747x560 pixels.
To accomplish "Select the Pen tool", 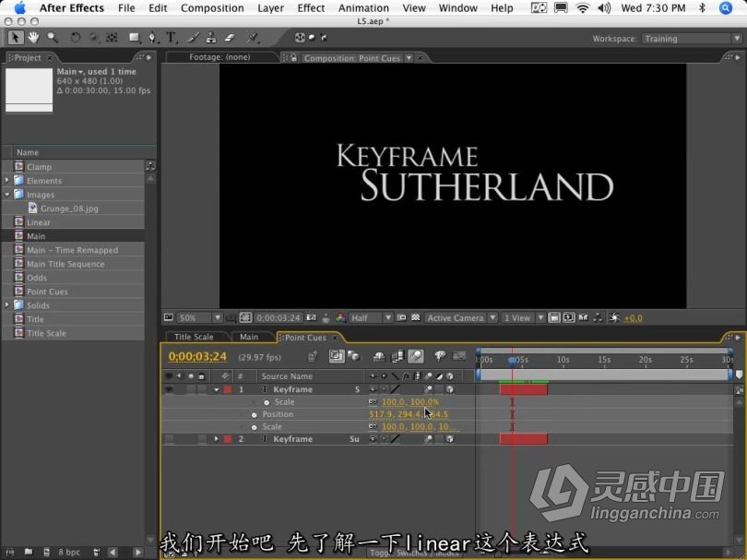I will click(152, 38).
